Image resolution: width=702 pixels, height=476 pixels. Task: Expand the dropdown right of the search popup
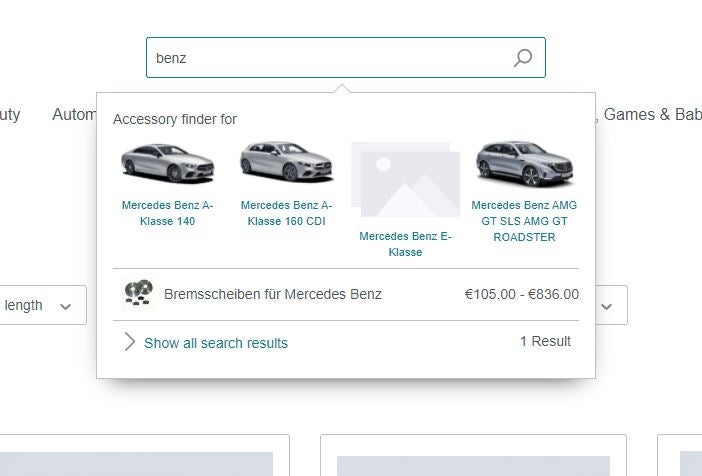612,305
